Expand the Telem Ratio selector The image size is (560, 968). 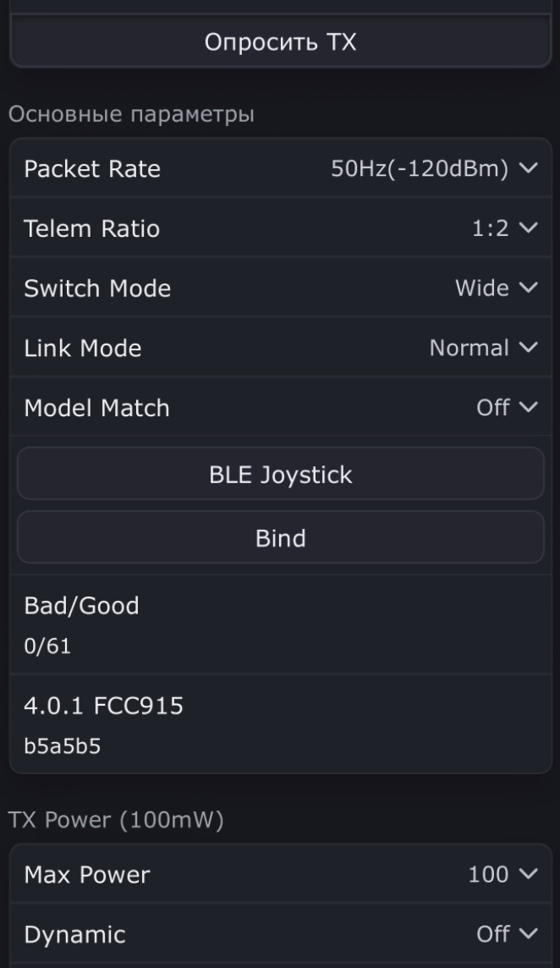pos(280,228)
